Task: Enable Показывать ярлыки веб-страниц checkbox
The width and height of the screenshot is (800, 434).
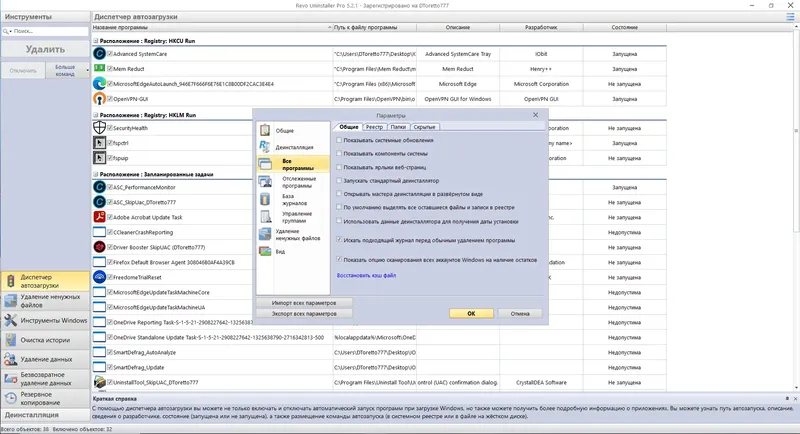Action: pos(339,167)
